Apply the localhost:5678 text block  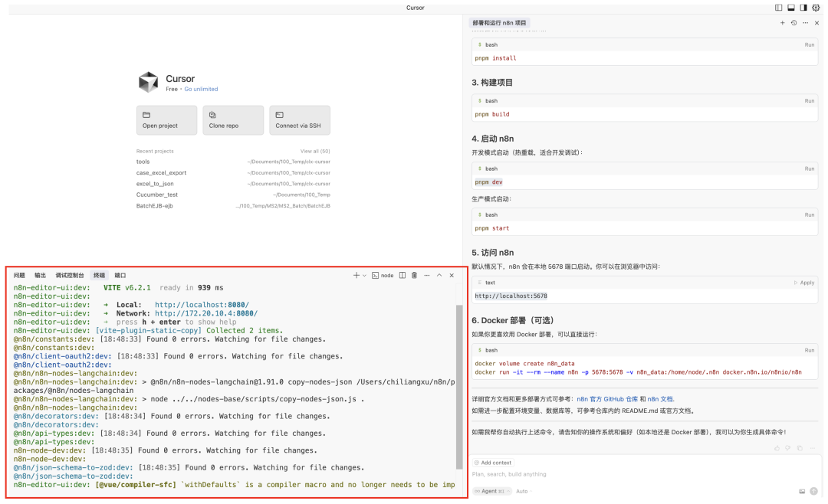pos(804,283)
